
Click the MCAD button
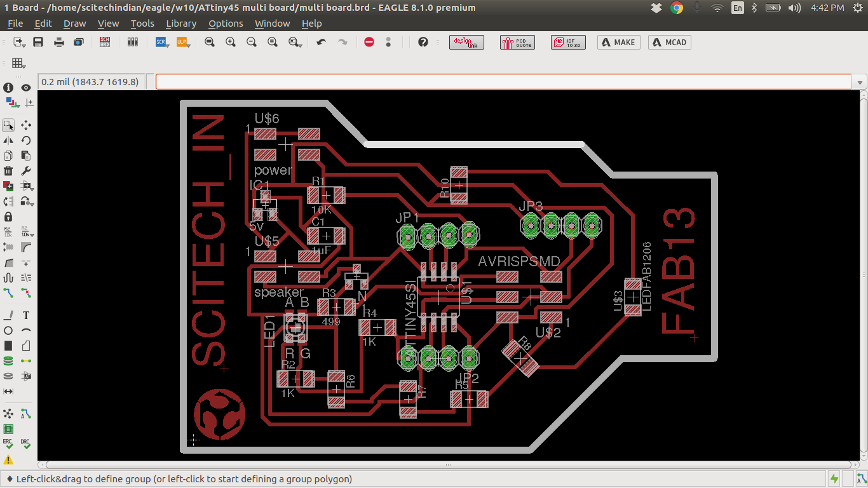[x=669, y=43]
